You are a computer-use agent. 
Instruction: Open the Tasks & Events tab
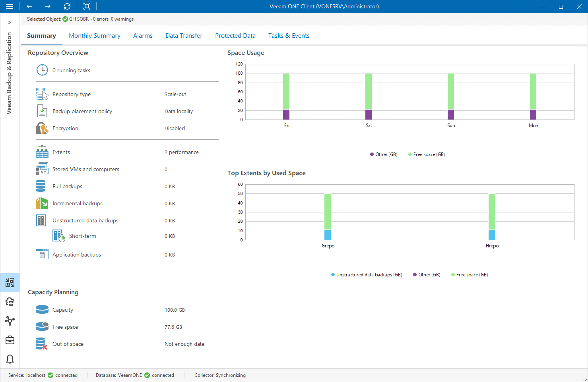pyautogui.click(x=289, y=35)
